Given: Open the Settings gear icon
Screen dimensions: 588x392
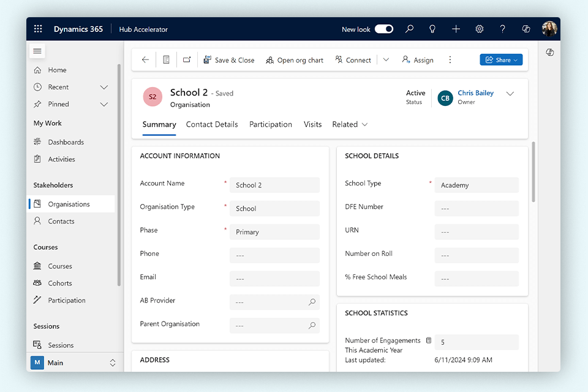Looking at the screenshot, I should [x=480, y=29].
